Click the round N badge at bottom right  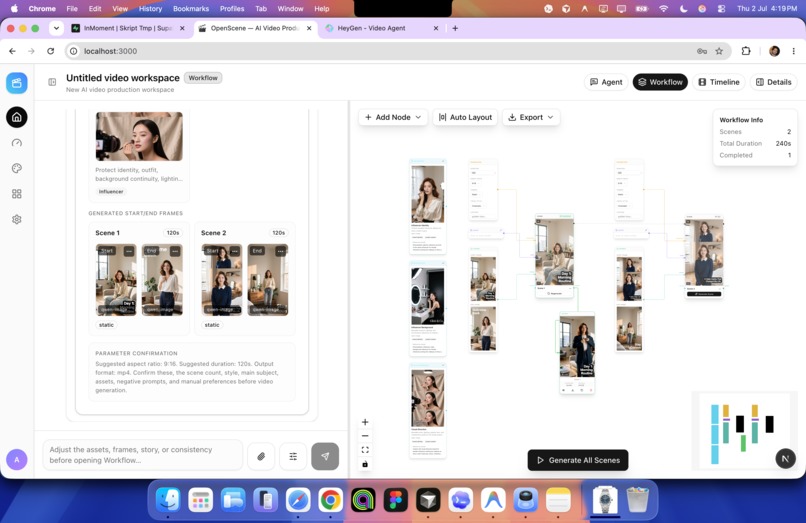tap(785, 458)
